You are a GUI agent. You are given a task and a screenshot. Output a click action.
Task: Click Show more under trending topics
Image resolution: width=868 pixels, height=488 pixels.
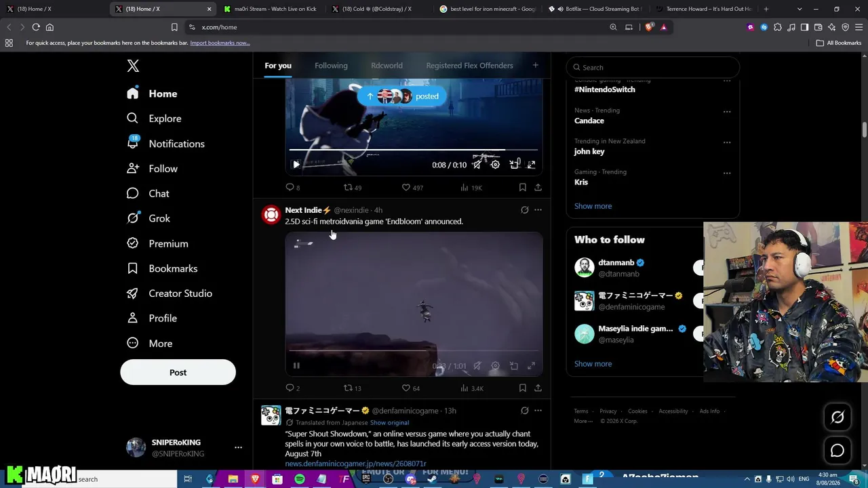[x=593, y=206]
